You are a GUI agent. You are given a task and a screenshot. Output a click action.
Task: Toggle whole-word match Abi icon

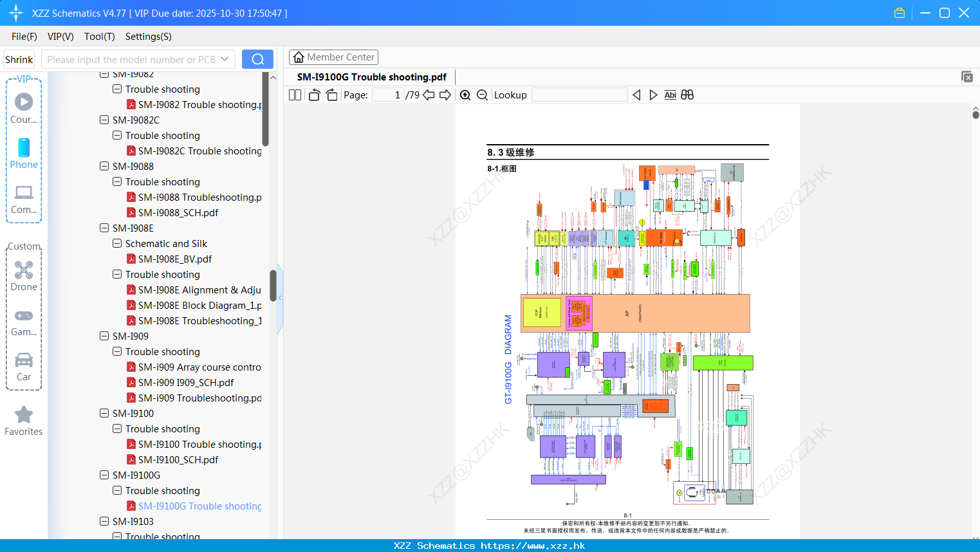(x=670, y=95)
